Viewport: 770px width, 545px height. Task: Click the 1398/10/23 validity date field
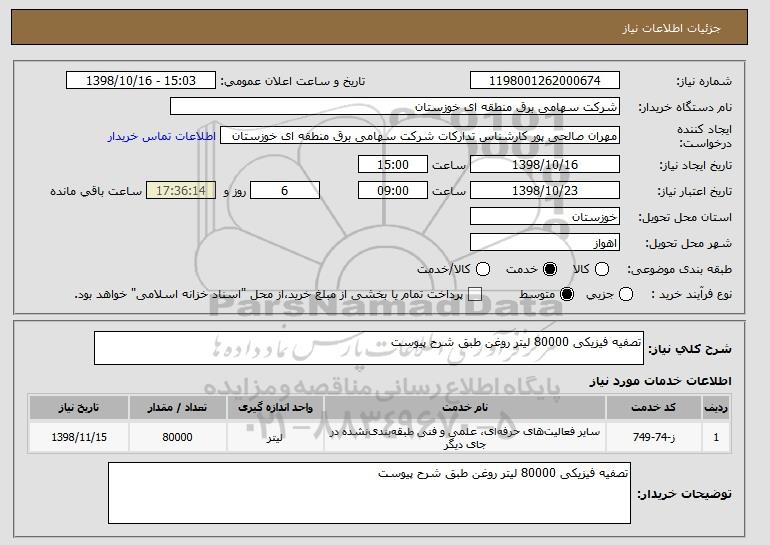(x=545, y=190)
